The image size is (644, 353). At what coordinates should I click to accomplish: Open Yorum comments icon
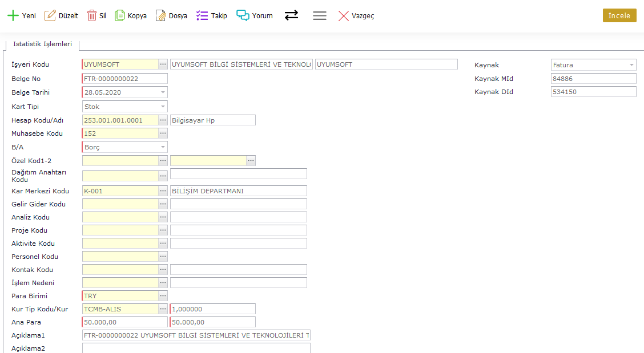243,16
